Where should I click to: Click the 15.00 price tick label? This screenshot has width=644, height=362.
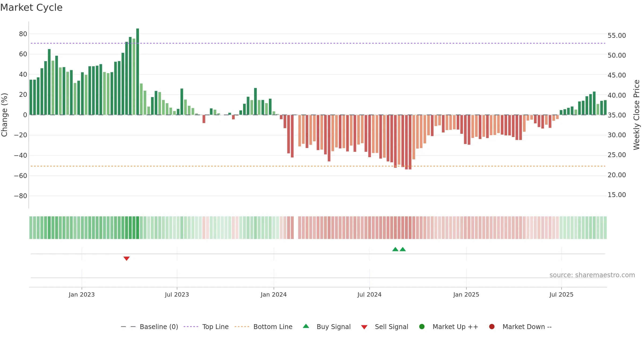point(617,195)
